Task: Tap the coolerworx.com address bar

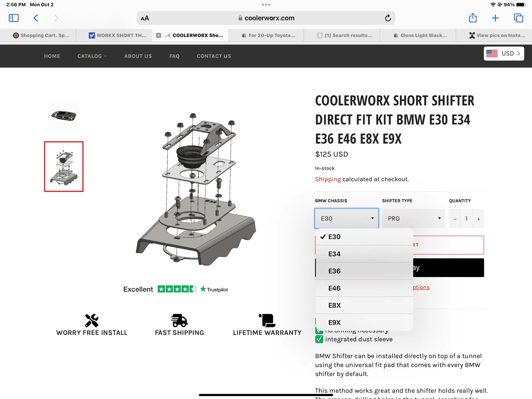Action: (266, 18)
